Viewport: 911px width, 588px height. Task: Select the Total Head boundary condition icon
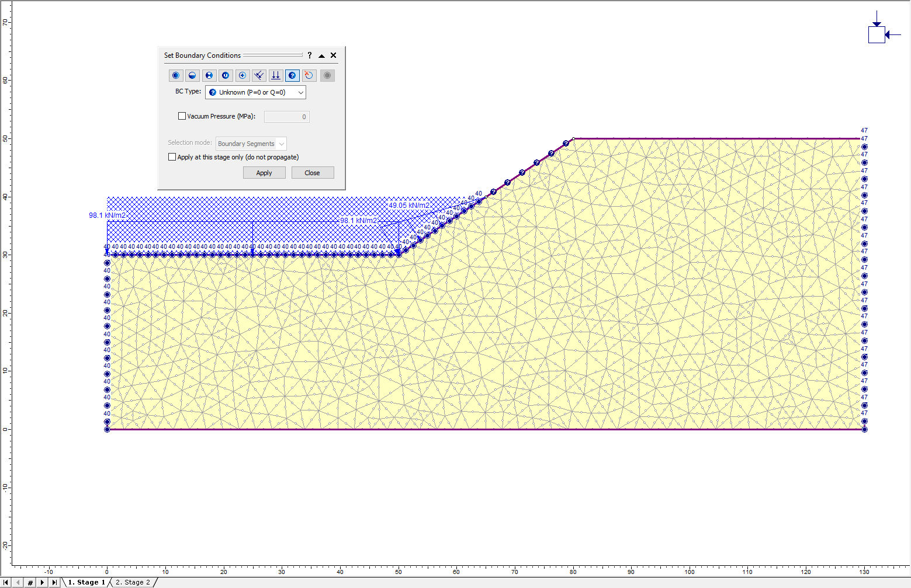(x=176, y=75)
